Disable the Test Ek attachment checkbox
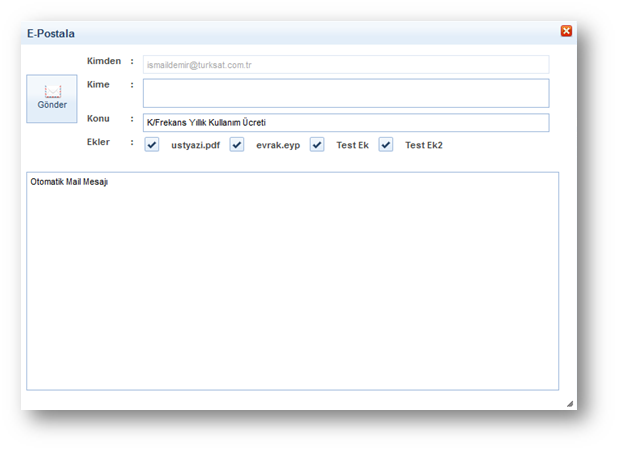The image size is (619, 452). click(x=317, y=144)
